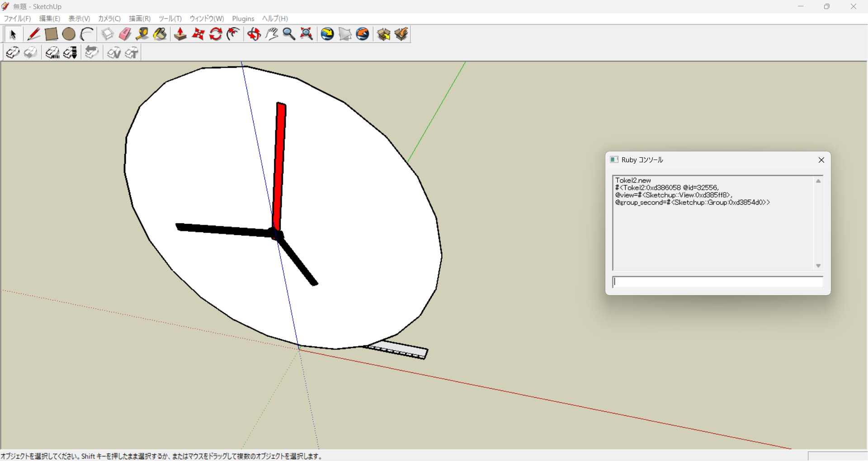Close the Ruby コンソール window
The image size is (868, 461).
point(821,160)
